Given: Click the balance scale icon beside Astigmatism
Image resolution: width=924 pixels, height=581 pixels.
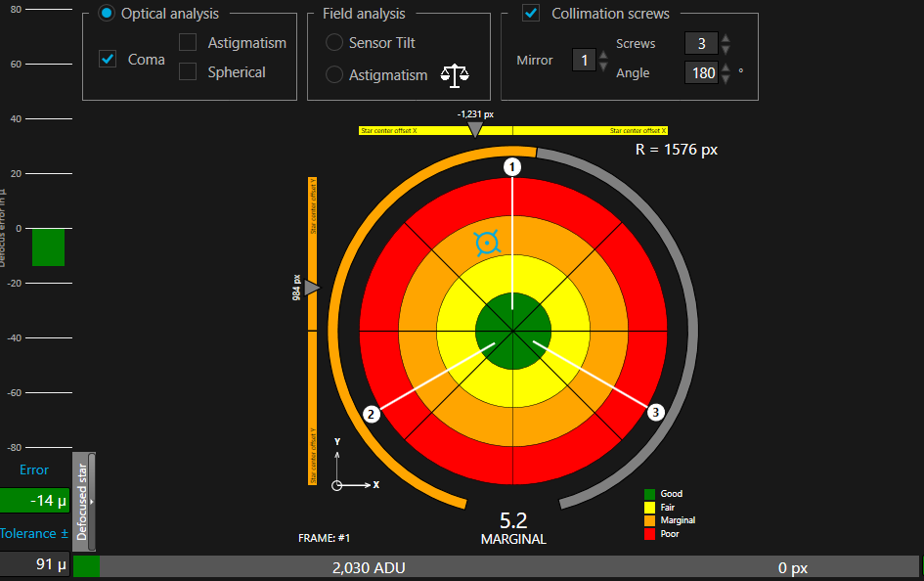Looking at the screenshot, I should (455, 75).
